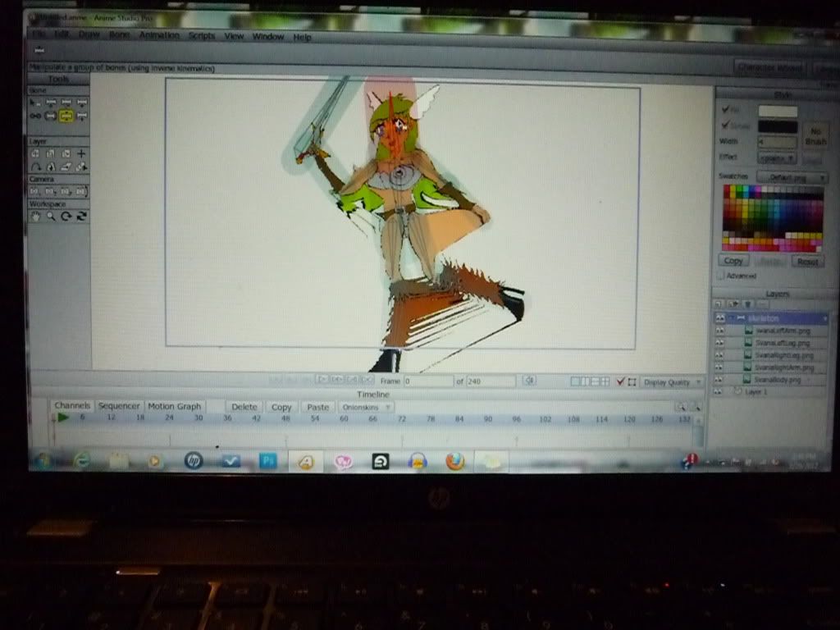Hide Layer 1 in the Layers panel

tap(719, 392)
